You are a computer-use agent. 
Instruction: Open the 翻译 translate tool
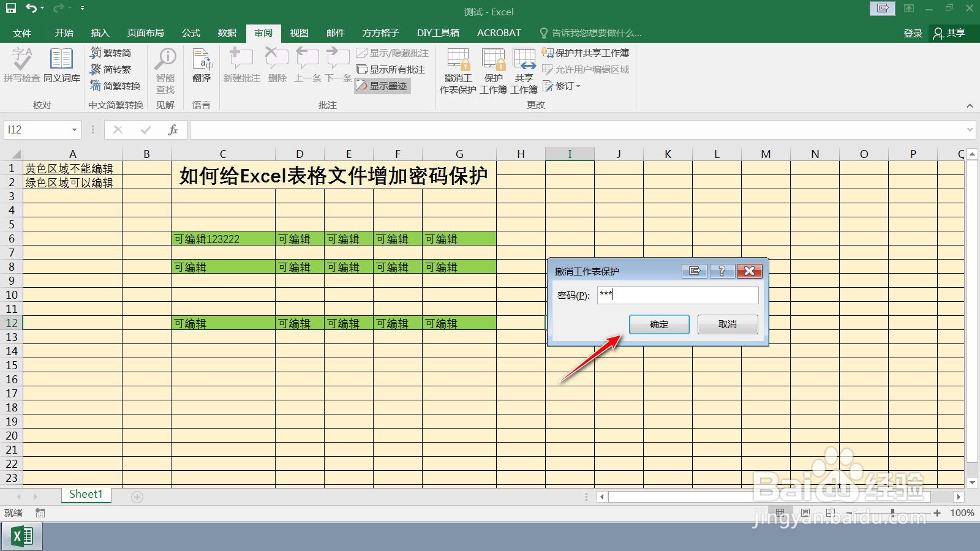(202, 66)
